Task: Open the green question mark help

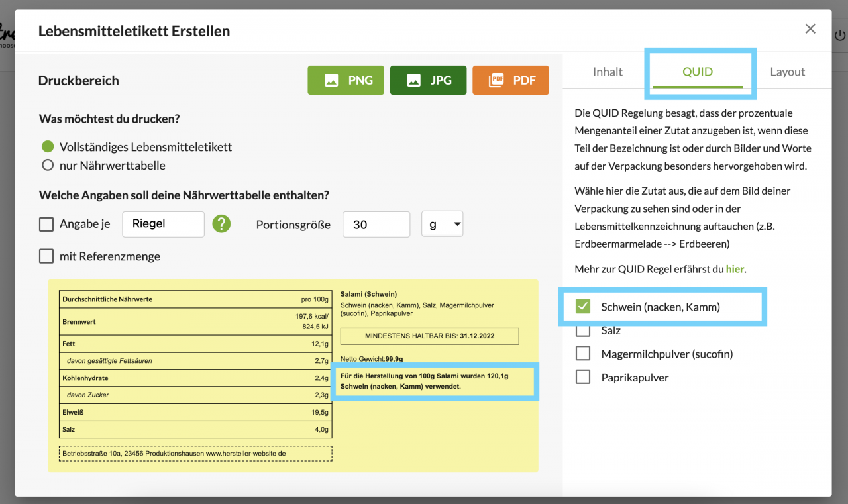Action: click(x=221, y=224)
